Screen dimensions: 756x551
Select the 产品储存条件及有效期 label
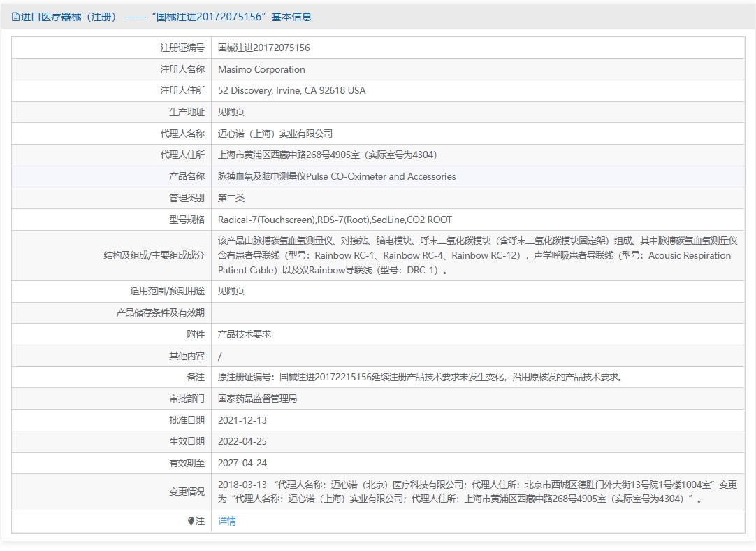pyautogui.click(x=160, y=313)
